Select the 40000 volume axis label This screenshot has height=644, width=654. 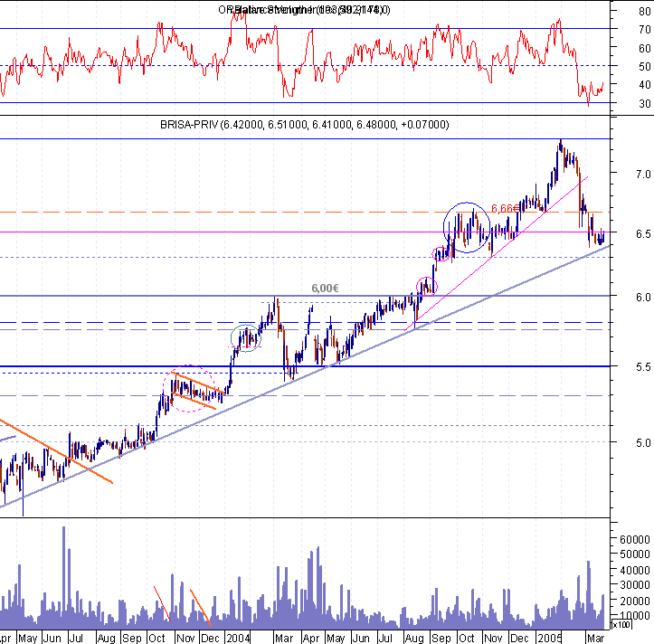tap(634, 570)
